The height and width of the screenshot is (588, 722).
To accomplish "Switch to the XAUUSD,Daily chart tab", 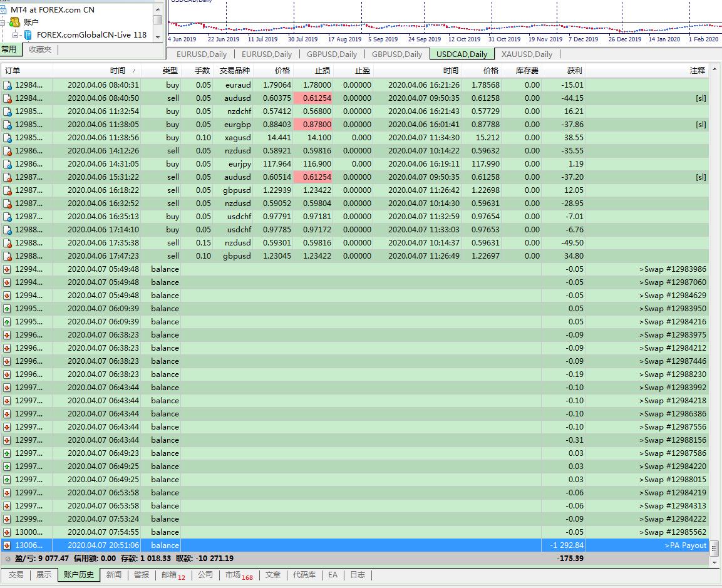I will pyautogui.click(x=527, y=54).
